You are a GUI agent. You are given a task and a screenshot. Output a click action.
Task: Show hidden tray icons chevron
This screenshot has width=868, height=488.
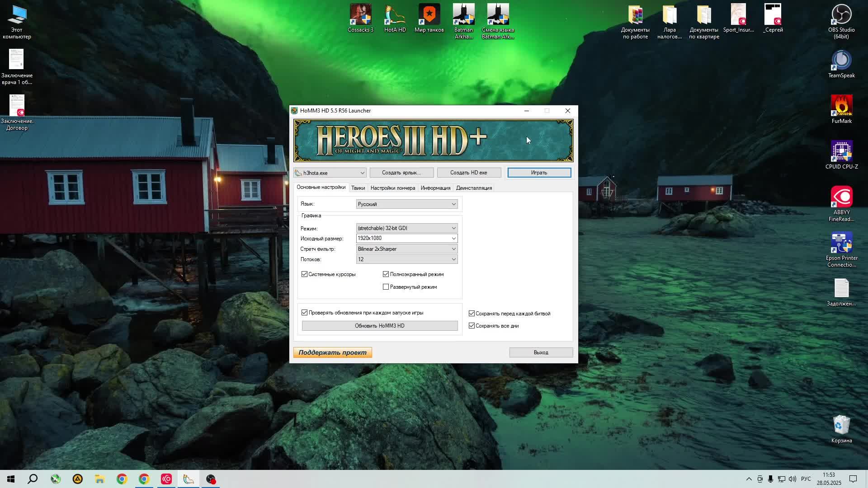(x=749, y=479)
